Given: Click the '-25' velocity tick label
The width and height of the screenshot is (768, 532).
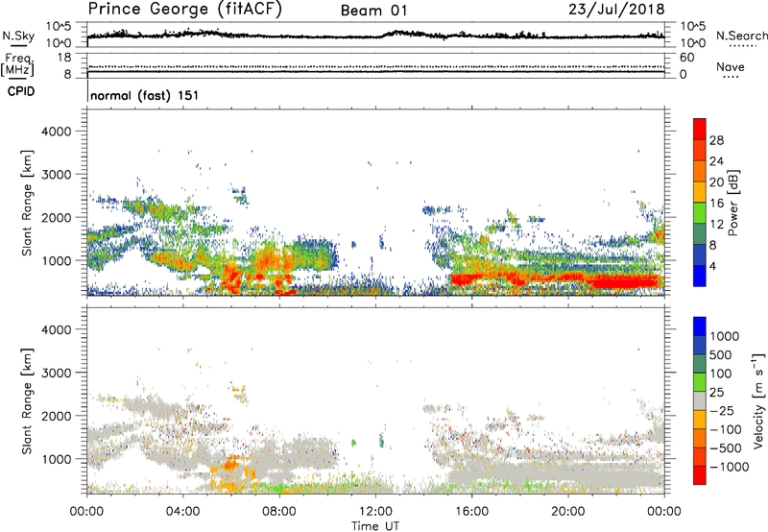Looking at the screenshot, I should [722, 410].
